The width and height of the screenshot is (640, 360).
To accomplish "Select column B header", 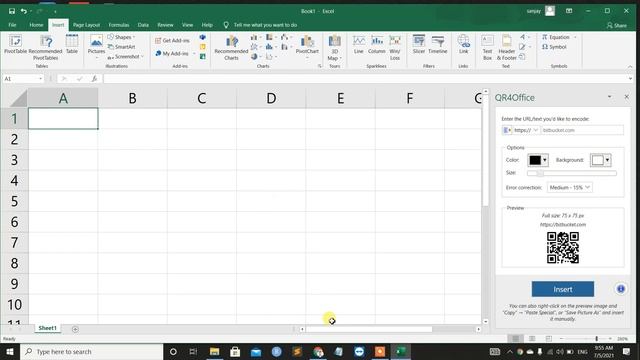I will (x=132, y=98).
